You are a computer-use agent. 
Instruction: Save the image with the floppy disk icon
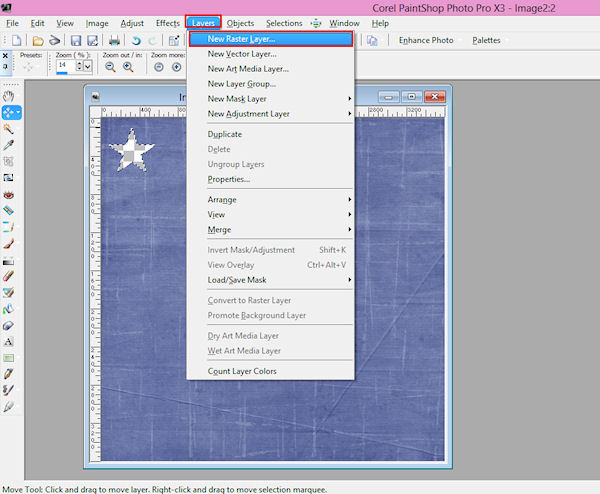76,41
